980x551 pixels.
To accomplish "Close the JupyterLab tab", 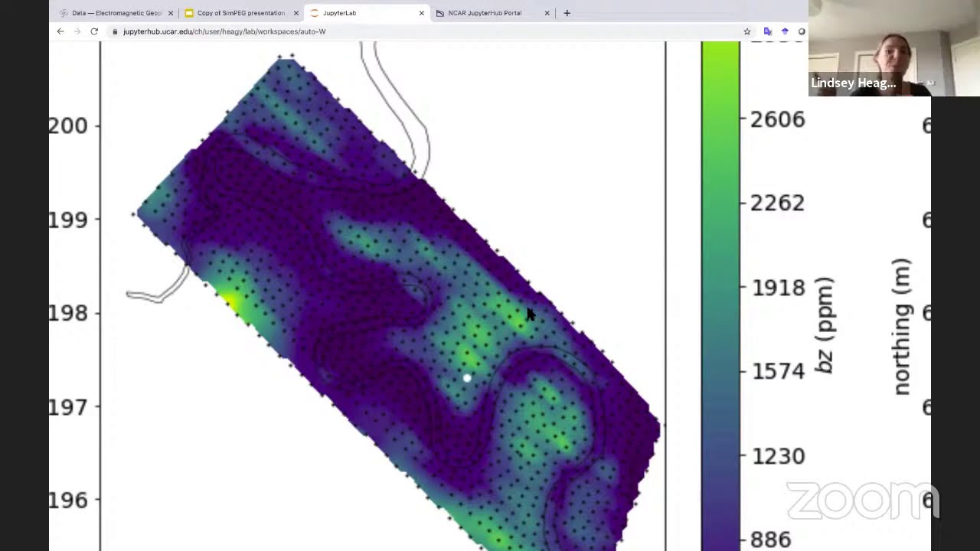I will [422, 13].
